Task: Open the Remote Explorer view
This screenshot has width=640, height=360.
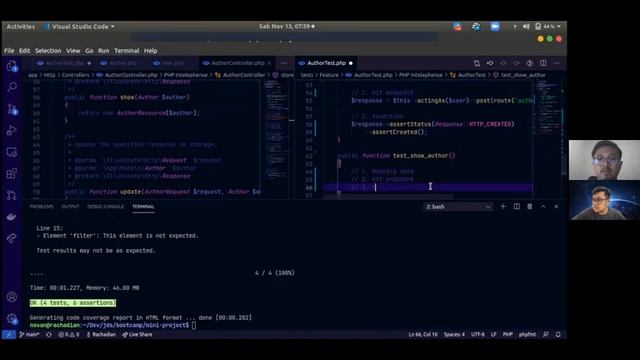Action: [x=12, y=152]
